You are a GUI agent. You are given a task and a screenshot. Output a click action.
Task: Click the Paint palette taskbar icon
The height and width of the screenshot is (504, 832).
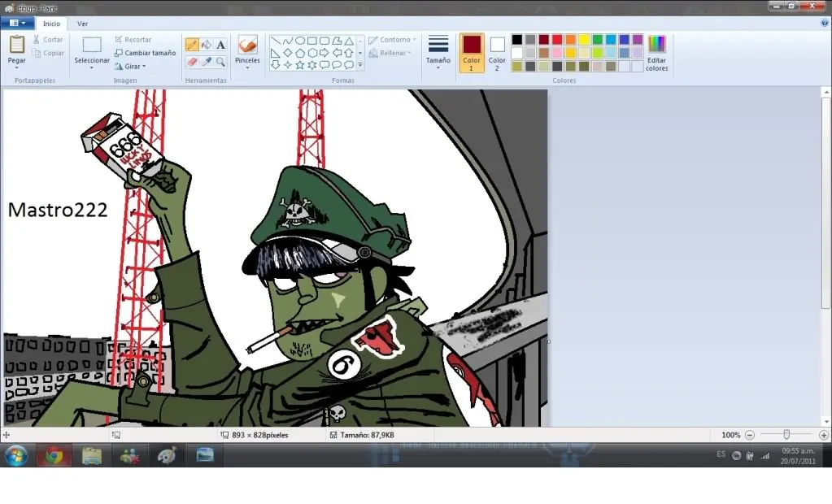pos(168,456)
